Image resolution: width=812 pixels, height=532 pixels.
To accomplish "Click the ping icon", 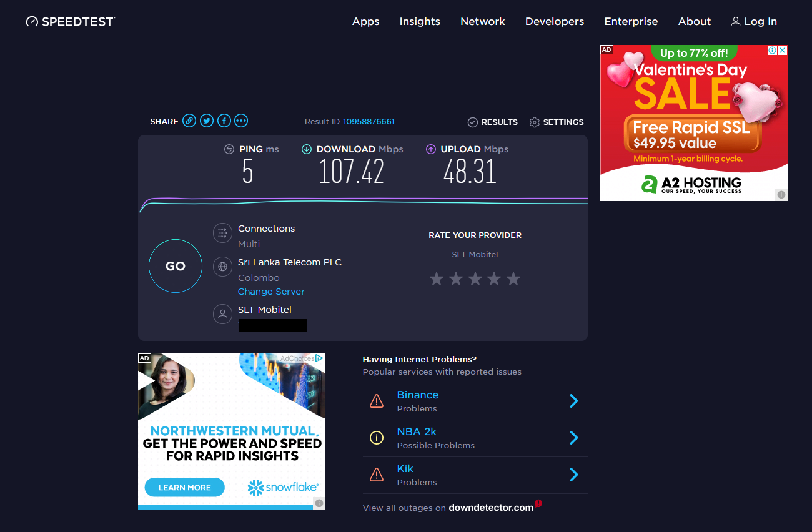I will point(229,149).
